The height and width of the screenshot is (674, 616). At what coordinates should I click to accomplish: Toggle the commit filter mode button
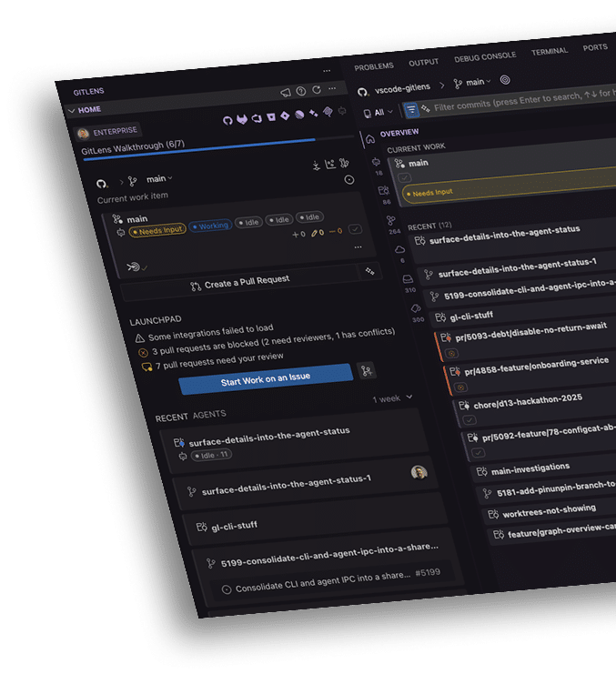(x=411, y=110)
